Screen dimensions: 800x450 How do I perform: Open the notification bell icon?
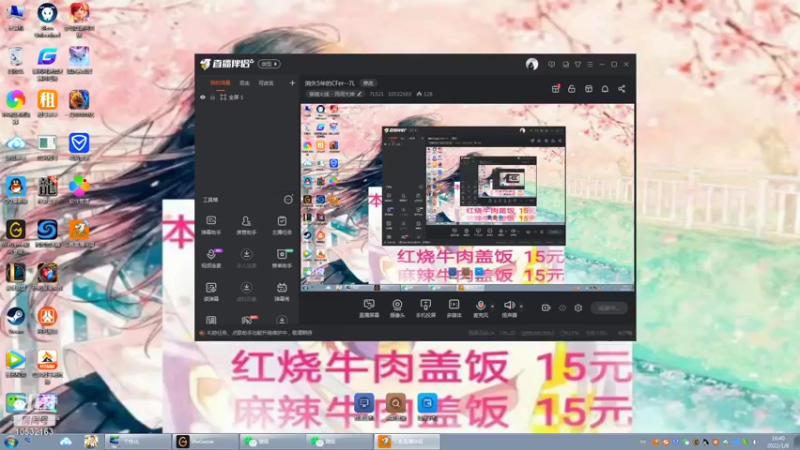[605, 89]
